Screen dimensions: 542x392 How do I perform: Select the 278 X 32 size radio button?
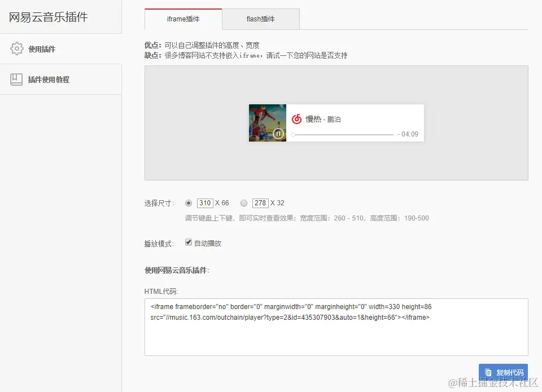(x=244, y=203)
